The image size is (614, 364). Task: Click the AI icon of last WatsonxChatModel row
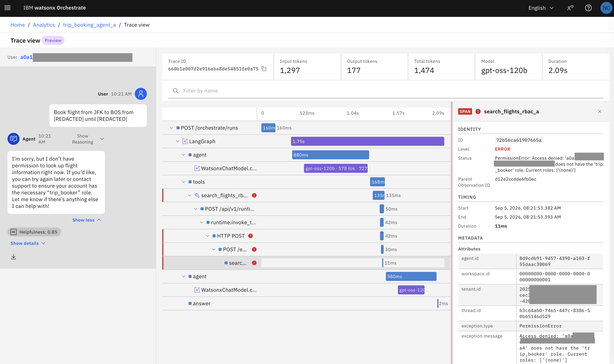(197, 290)
